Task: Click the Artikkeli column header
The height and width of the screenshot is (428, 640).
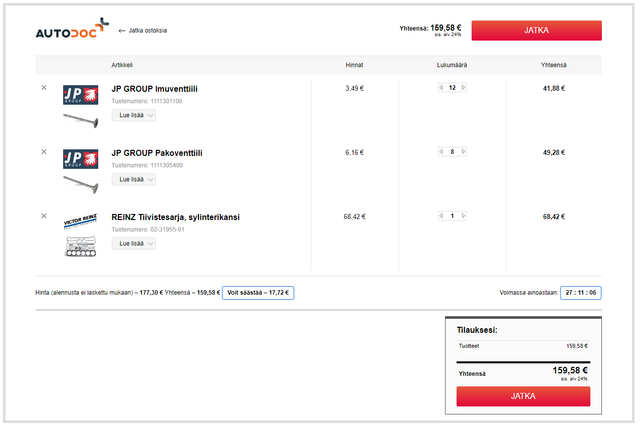Action: [122, 65]
